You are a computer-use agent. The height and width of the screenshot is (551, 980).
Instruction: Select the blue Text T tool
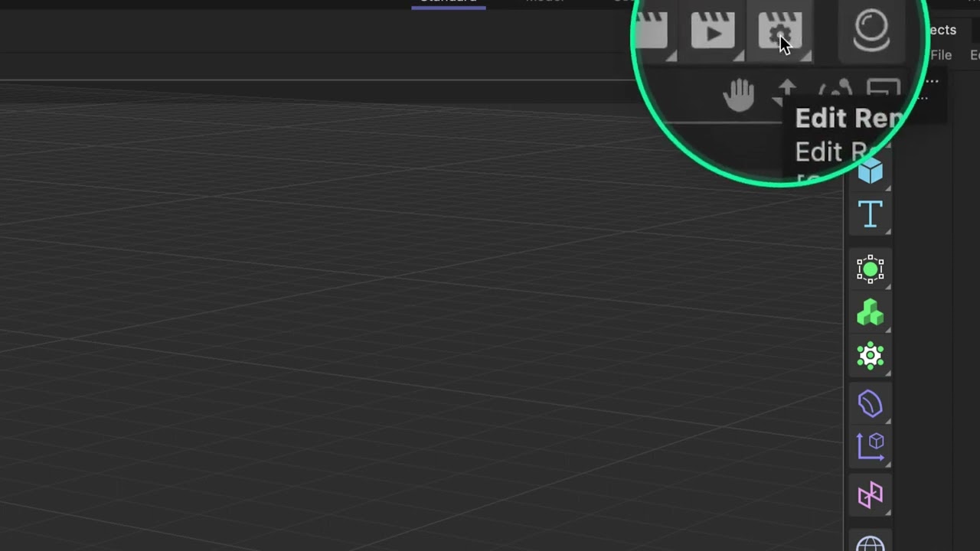(x=871, y=214)
